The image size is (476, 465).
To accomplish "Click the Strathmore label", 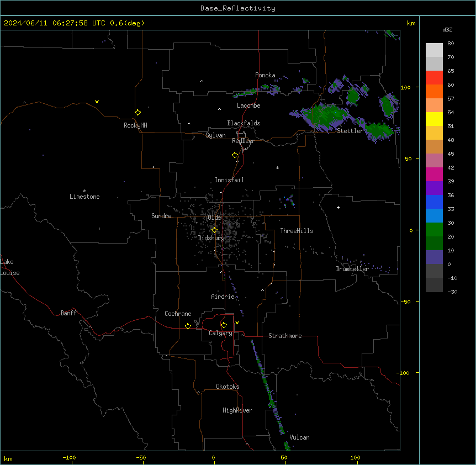I will 285,336.
